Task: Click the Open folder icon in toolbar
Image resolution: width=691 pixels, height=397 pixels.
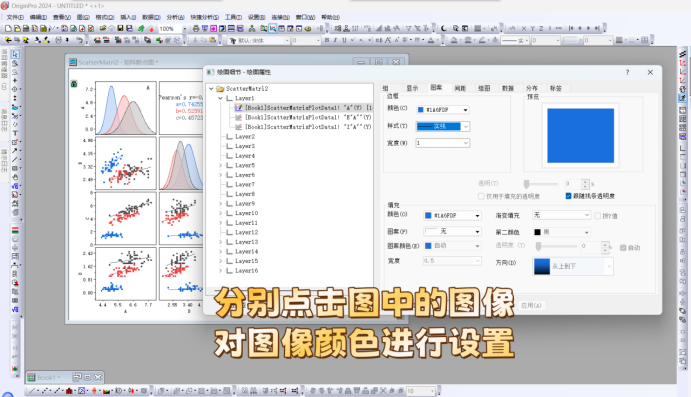Action: [103, 29]
